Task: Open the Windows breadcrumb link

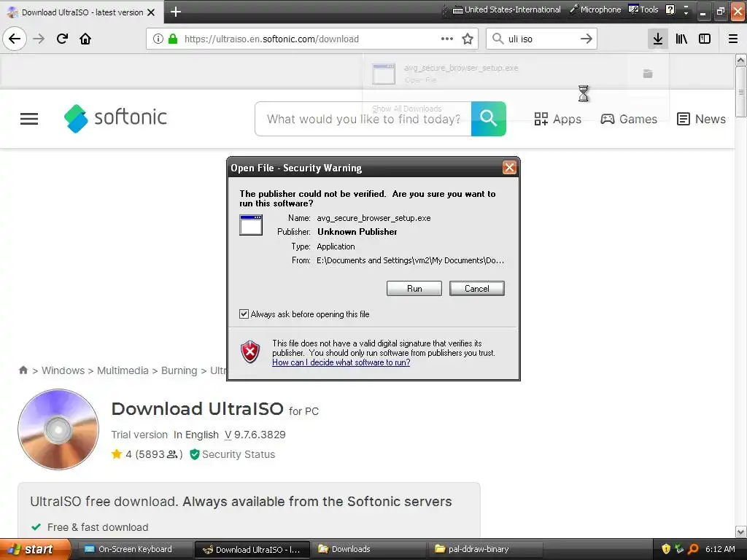Action: tap(63, 370)
